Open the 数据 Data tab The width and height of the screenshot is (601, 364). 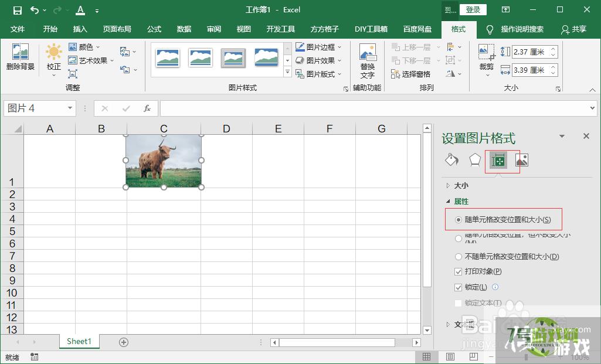pos(184,29)
